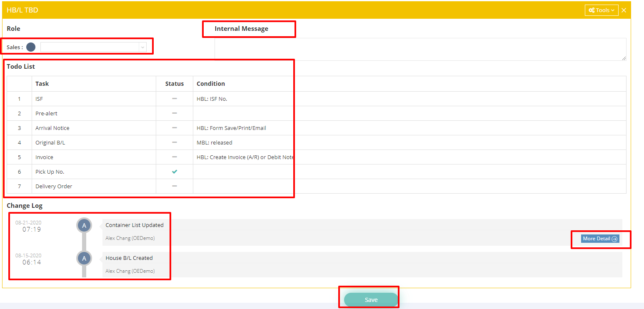The image size is (644, 309).
Task: Click the arrow icon inside More Detail
Action: pos(614,239)
